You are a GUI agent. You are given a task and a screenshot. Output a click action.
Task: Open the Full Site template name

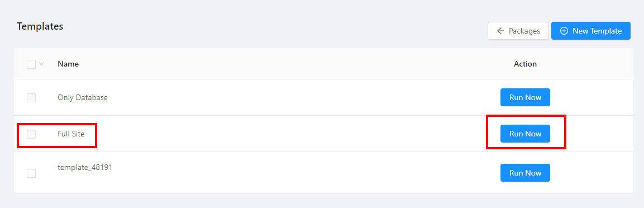71,134
